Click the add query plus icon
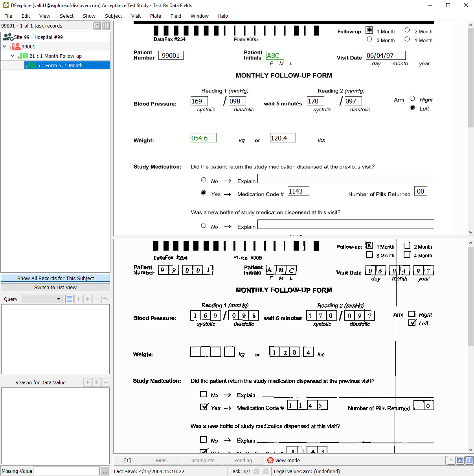 point(79,299)
